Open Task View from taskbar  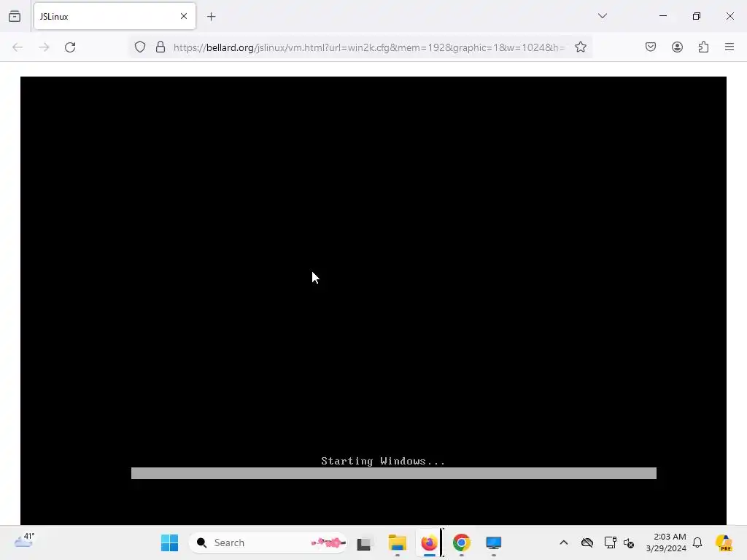click(x=364, y=543)
